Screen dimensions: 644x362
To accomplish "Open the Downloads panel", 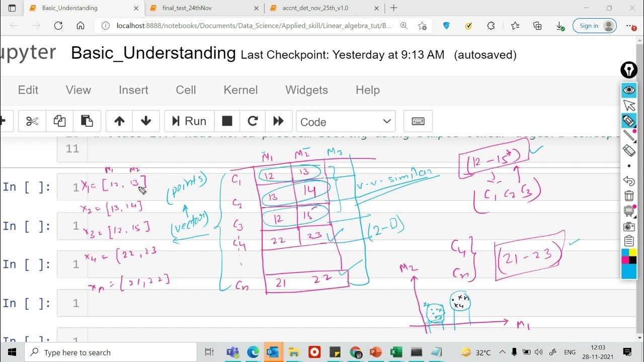I will click(x=560, y=26).
